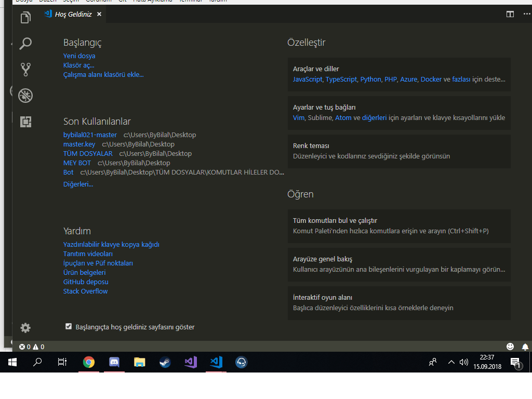This screenshot has height=399, width=532.
Task: Click the JavaScript language link
Action: [308, 79]
